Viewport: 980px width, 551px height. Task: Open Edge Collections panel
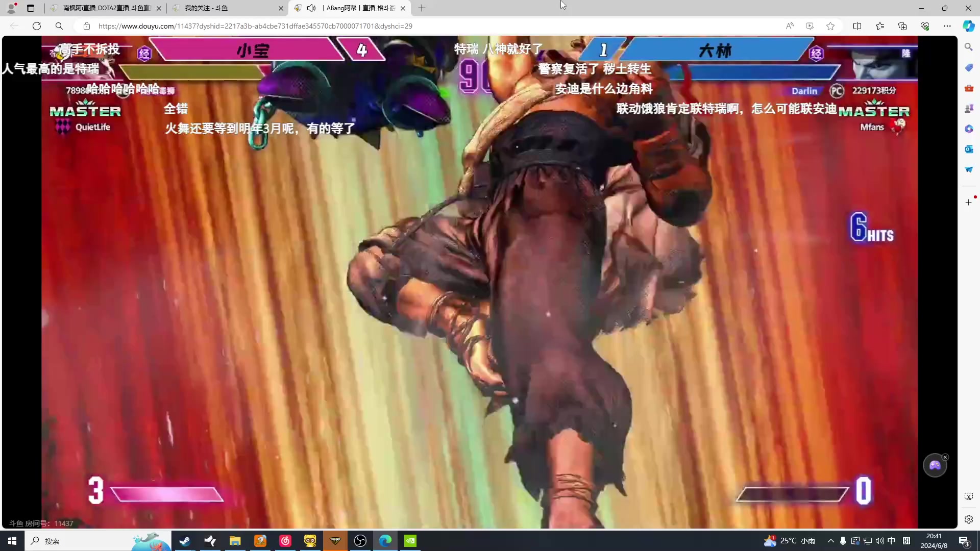point(902,26)
